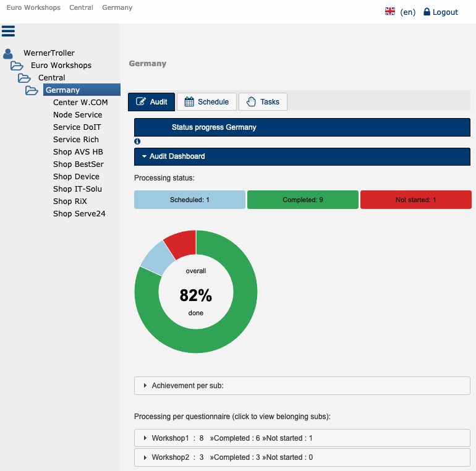Click the Central folder icon
The image size is (476, 471).
(x=24, y=78)
